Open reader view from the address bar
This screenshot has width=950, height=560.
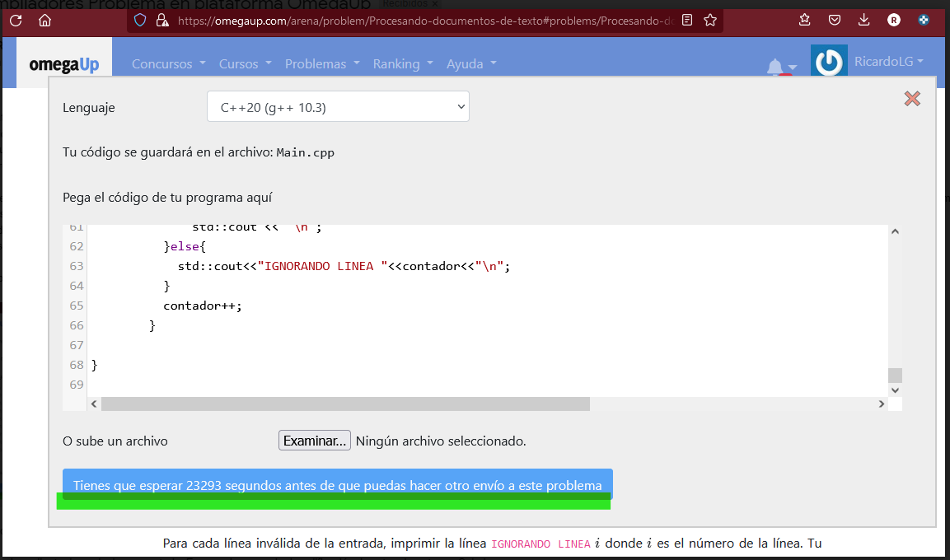tap(686, 20)
